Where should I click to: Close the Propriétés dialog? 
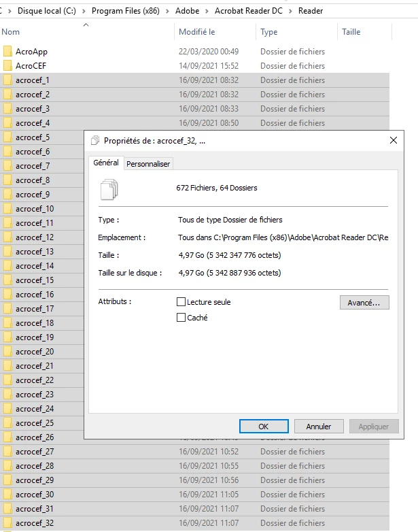tap(394, 140)
